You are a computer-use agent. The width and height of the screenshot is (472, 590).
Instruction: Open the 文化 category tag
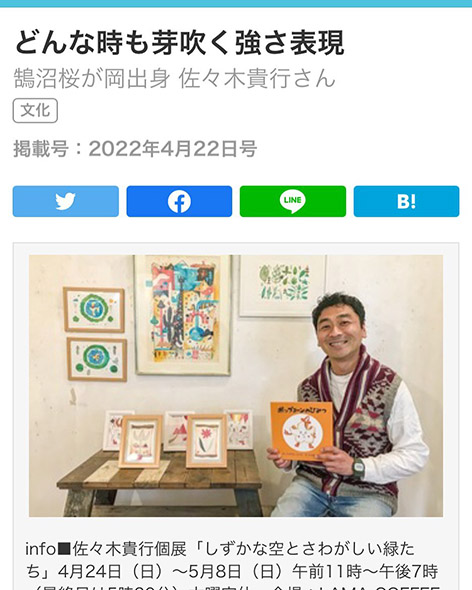35,111
